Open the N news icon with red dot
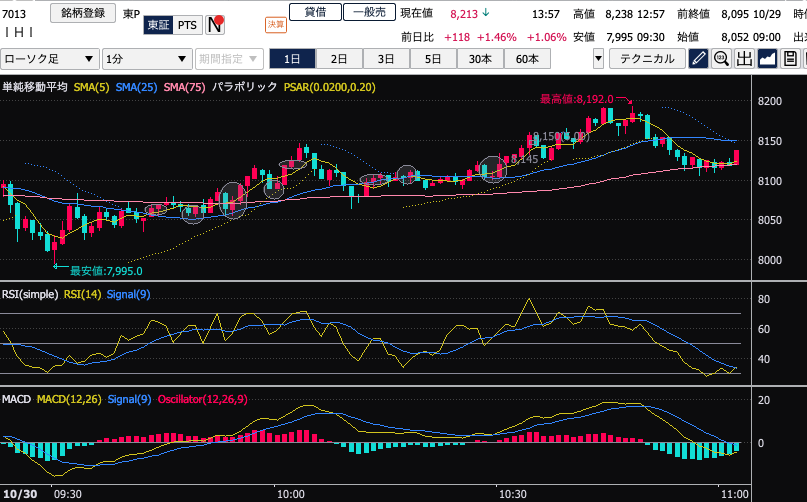This screenshot has width=807, height=502. (x=214, y=24)
